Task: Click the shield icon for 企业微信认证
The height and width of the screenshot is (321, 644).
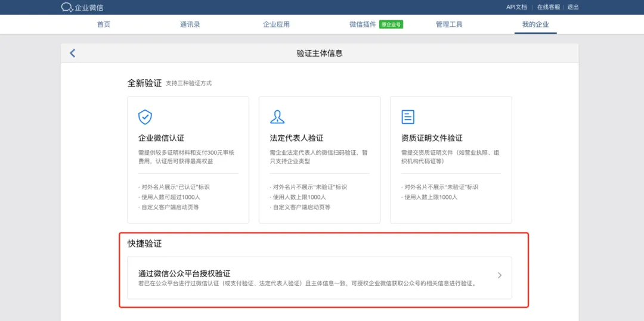Action: [145, 116]
